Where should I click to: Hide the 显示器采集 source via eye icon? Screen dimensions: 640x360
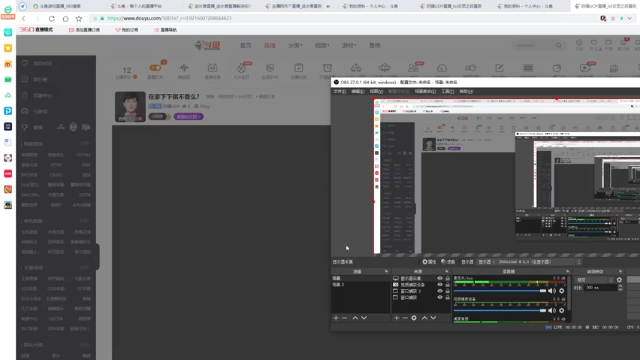440,278
